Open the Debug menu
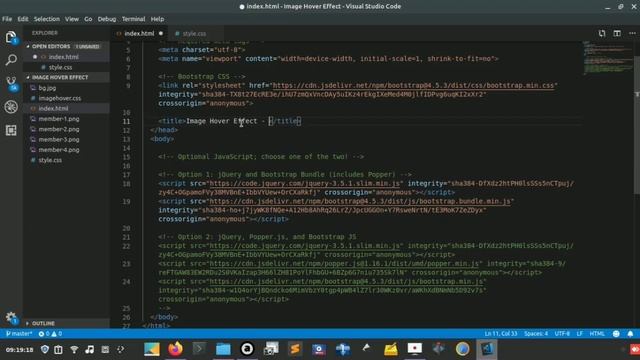 [107, 19]
